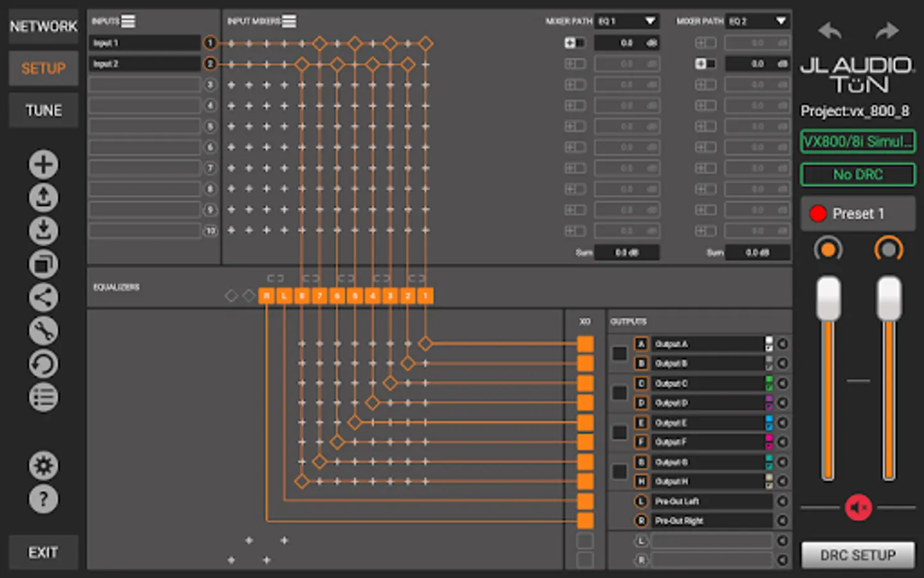Click the Input 1 name field
Screen dimensions: 924x578
pos(144,43)
